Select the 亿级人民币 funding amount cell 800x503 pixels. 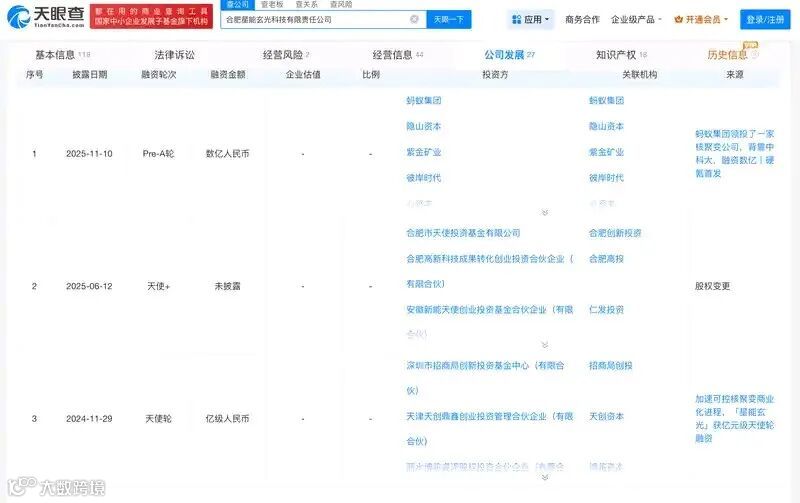tap(228, 419)
